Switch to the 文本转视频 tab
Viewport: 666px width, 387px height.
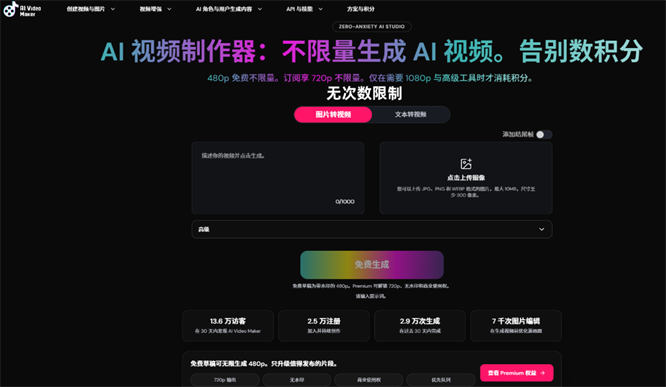click(410, 115)
